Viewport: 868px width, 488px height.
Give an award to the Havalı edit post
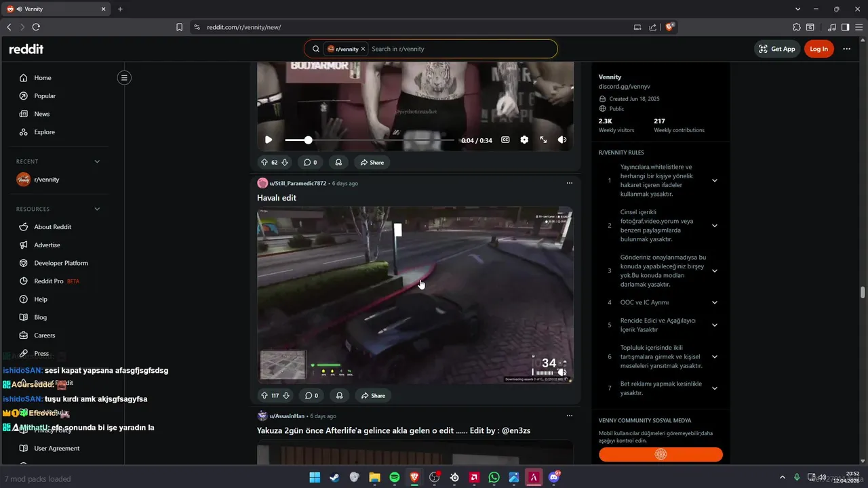(x=339, y=395)
